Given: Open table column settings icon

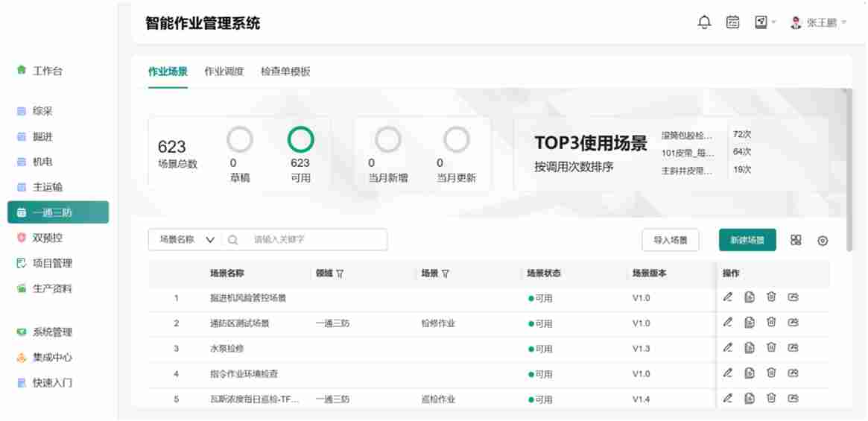Looking at the screenshot, I should click(x=823, y=241).
